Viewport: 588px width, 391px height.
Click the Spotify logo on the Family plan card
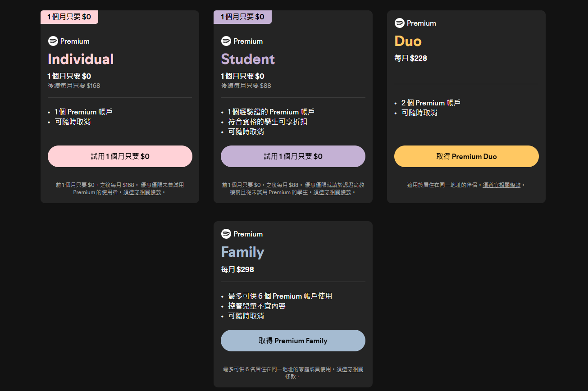click(x=225, y=234)
